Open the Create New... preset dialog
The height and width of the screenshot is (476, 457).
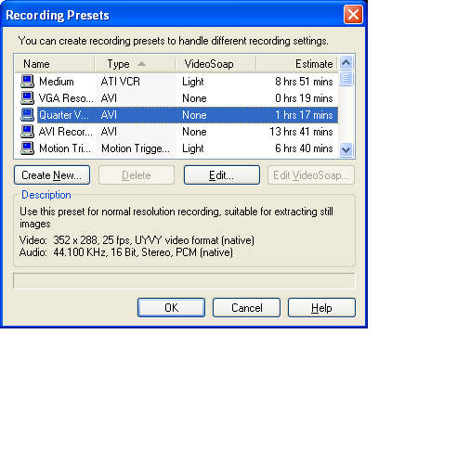tap(52, 175)
